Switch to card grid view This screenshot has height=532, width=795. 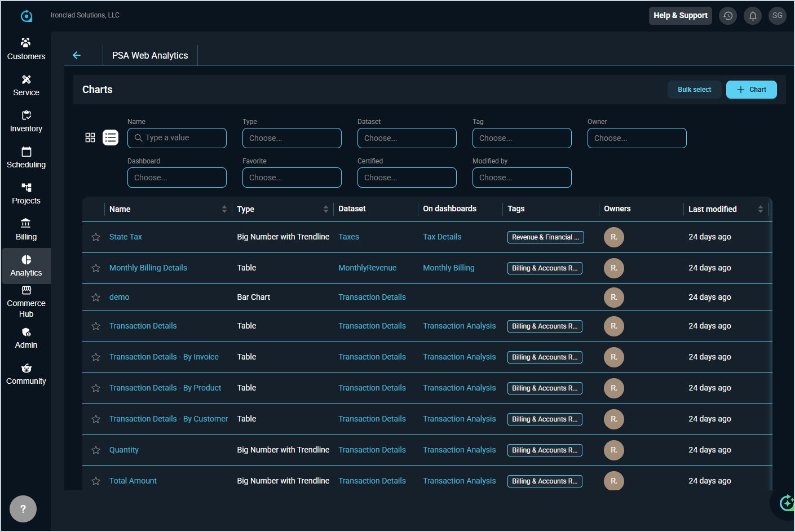[90, 138]
